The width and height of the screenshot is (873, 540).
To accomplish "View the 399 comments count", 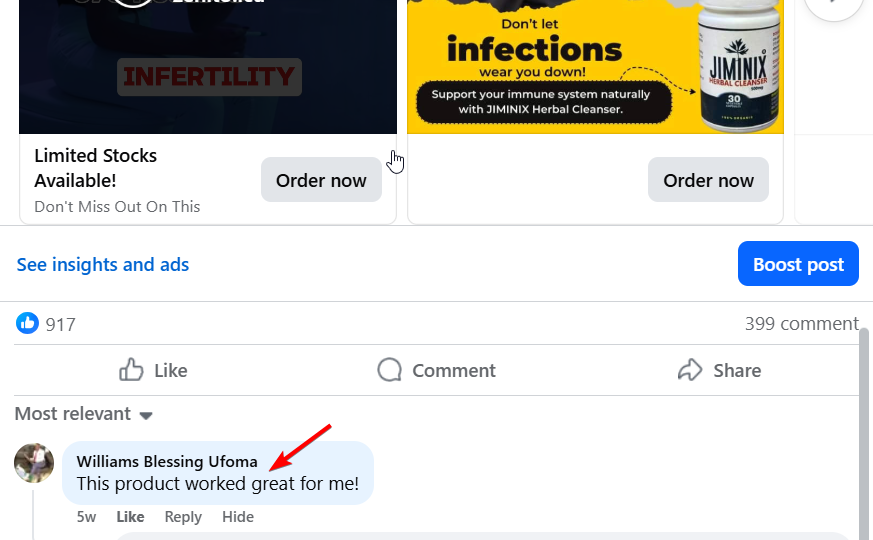I will (x=802, y=323).
